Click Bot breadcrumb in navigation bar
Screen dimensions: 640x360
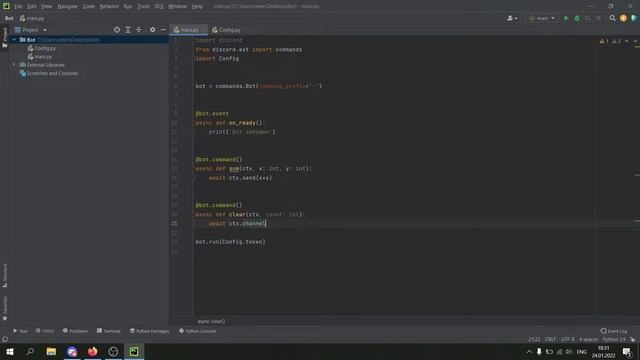9,18
